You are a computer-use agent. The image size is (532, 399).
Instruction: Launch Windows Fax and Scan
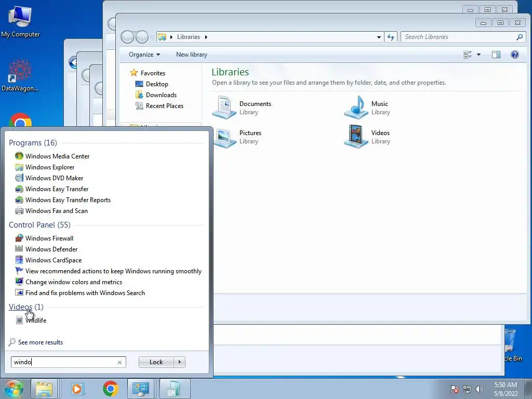pos(51,211)
